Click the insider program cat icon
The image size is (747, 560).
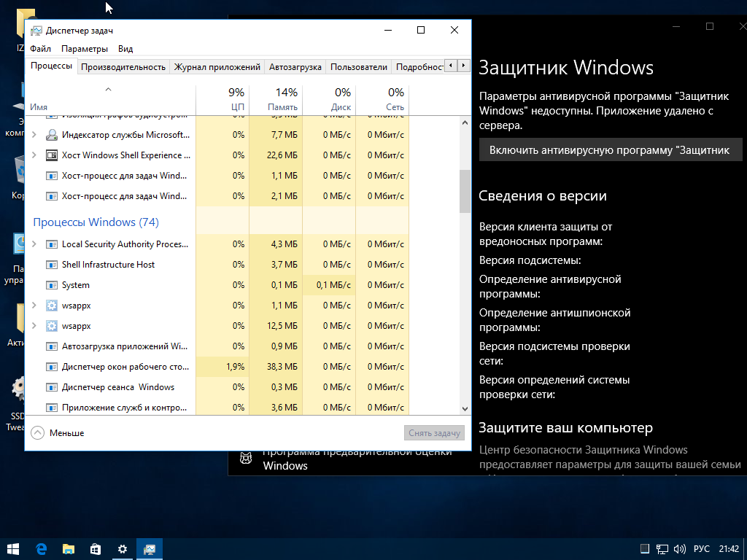246,459
